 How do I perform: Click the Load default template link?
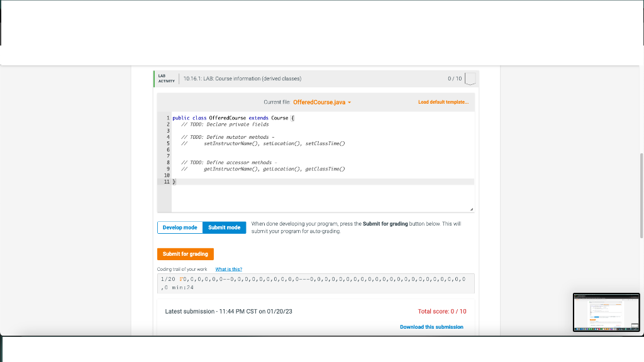444,102
